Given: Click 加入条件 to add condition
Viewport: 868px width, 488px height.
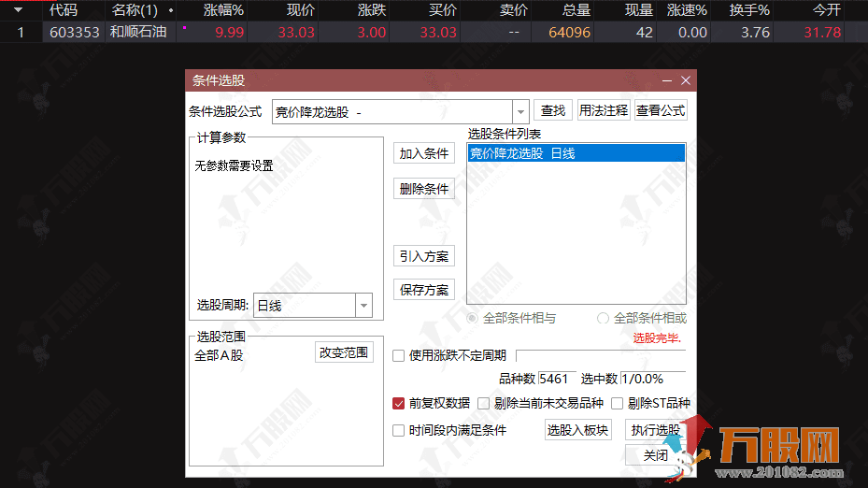Looking at the screenshot, I should (x=424, y=153).
